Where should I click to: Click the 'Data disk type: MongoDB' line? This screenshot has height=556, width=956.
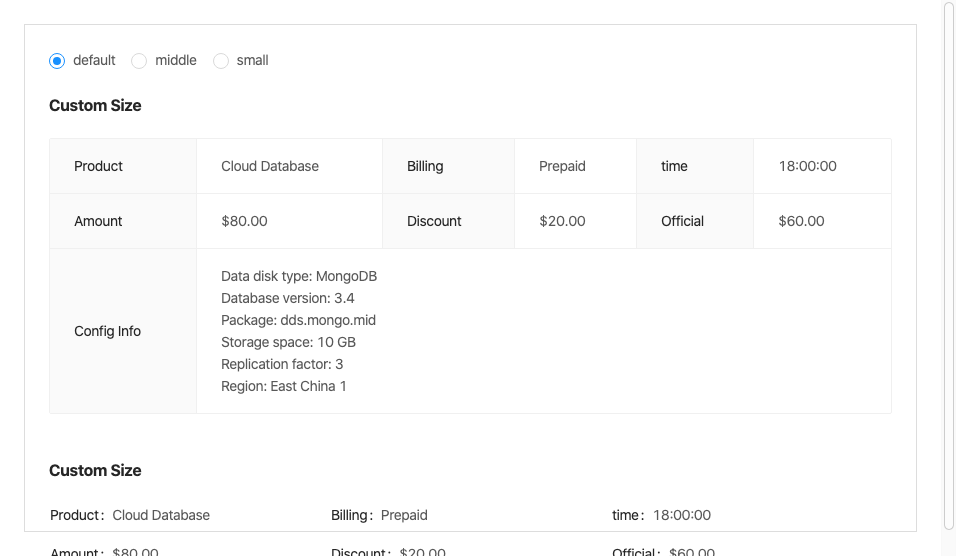click(x=299, y=276)
